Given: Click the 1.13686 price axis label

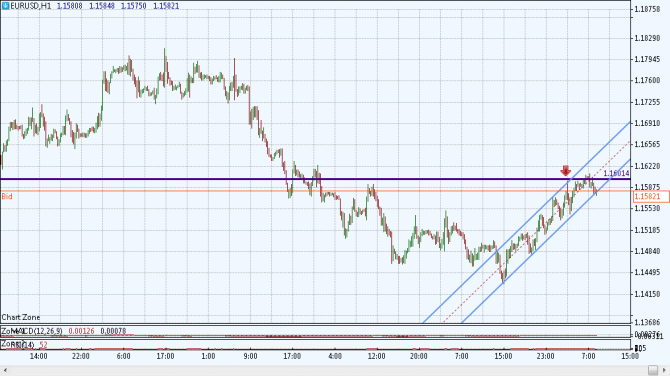Looking at the screenshot, I should coord(648,323).
